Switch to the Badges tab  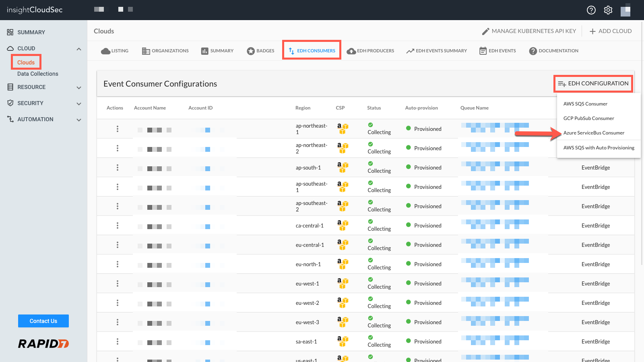tap(260, 51)
